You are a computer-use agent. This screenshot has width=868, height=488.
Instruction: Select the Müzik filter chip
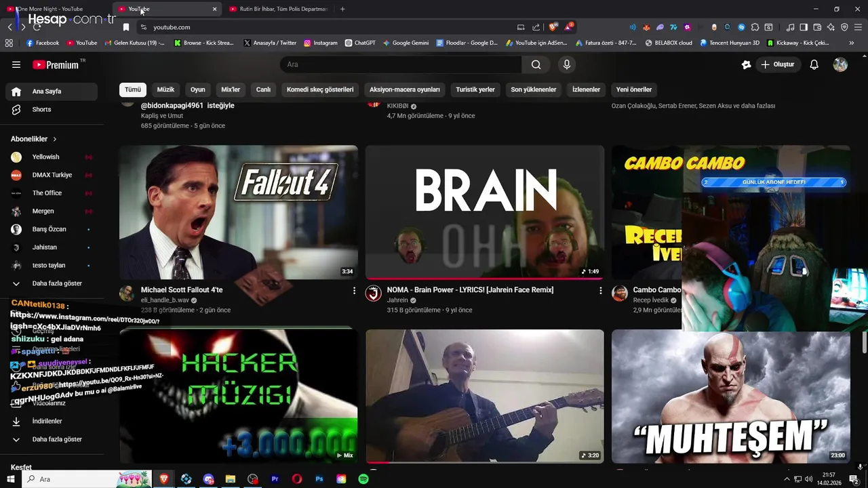[165, 89]
